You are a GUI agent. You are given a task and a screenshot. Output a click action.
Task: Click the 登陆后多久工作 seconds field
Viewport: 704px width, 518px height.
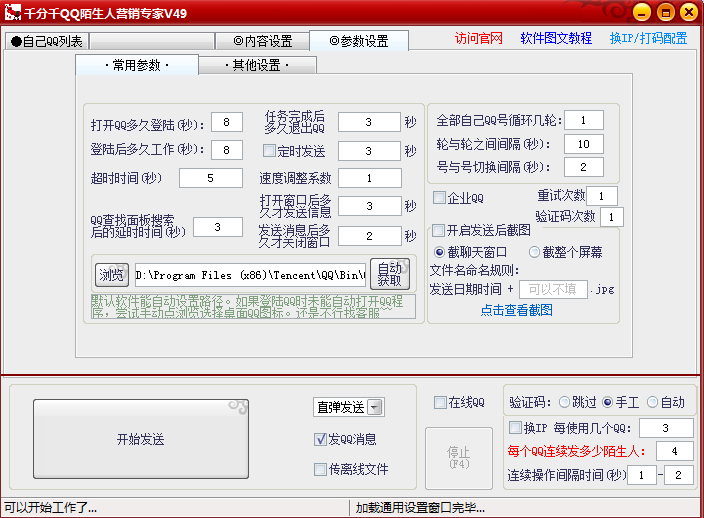[x=227, y=150]
